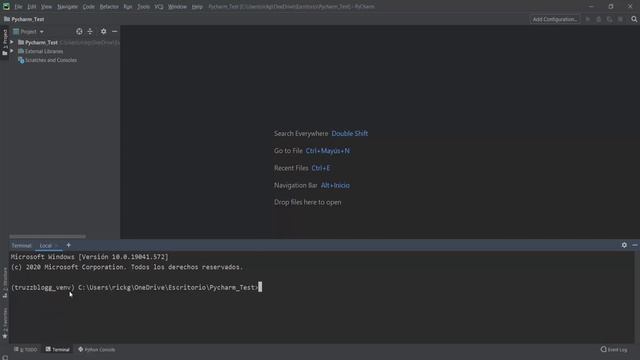Click 'Go to File Ctrl+Mayús+N' hint
The width and height of the screenshot is (640, 360).
pyautogui.click(x=312, y=151)
